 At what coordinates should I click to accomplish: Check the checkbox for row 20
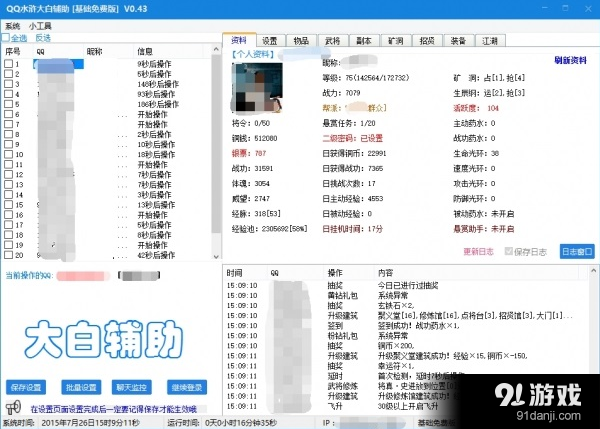pyautogui.click(x=8, y=255)
